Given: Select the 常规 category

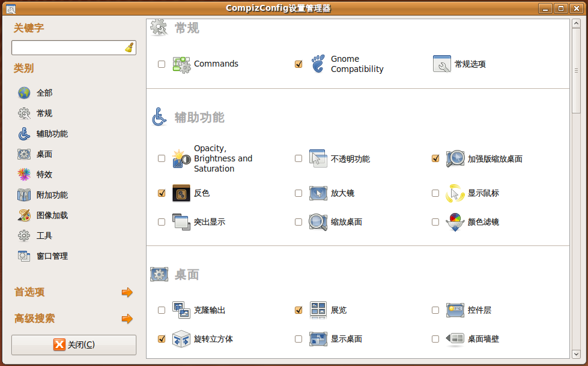Looking at the screenshot, I should click(x=44, y=113).
